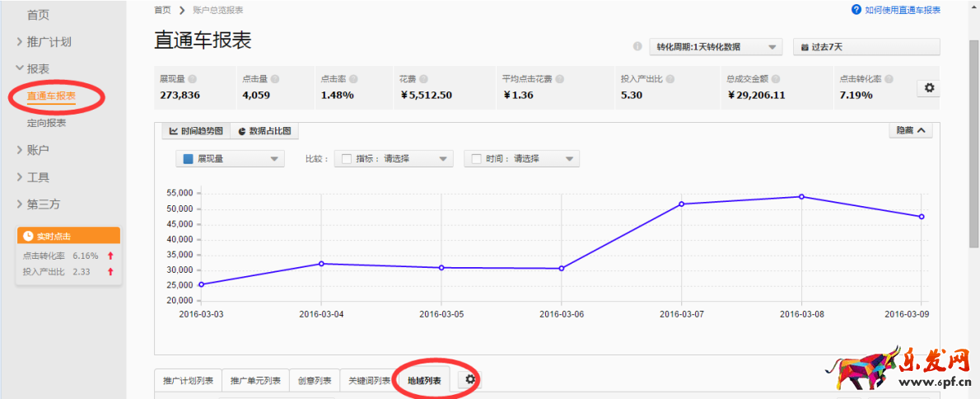
Task: Click the gear icon beside 点击转化率 metric
Action: (x=930, y=88)
